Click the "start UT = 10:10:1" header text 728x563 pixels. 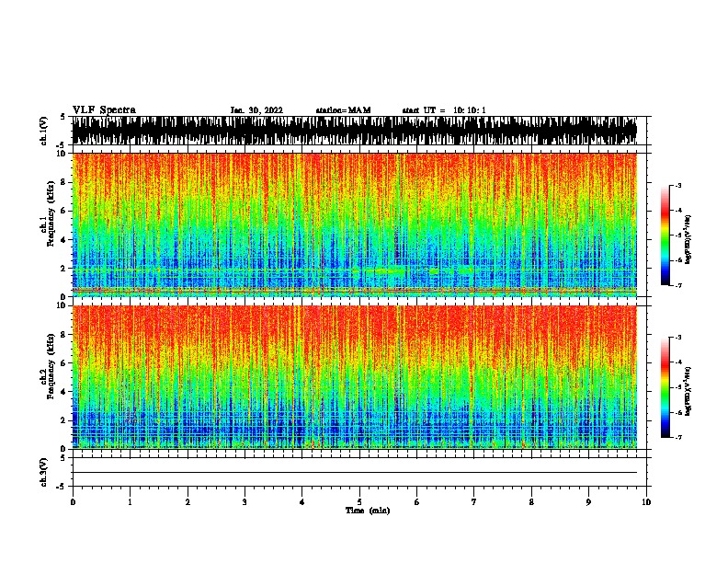[x=444, y=110]
